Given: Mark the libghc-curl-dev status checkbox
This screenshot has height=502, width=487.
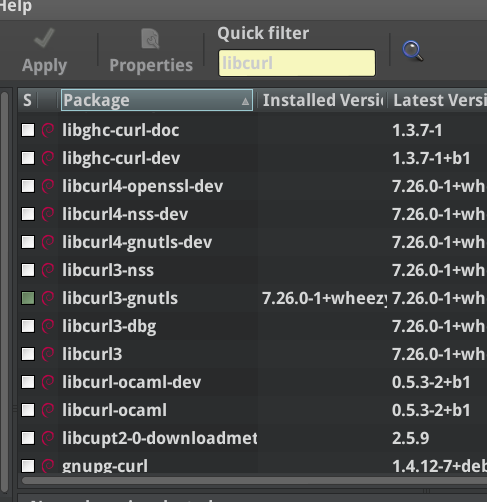Looking at the screenshot, I should pos(28,158).
